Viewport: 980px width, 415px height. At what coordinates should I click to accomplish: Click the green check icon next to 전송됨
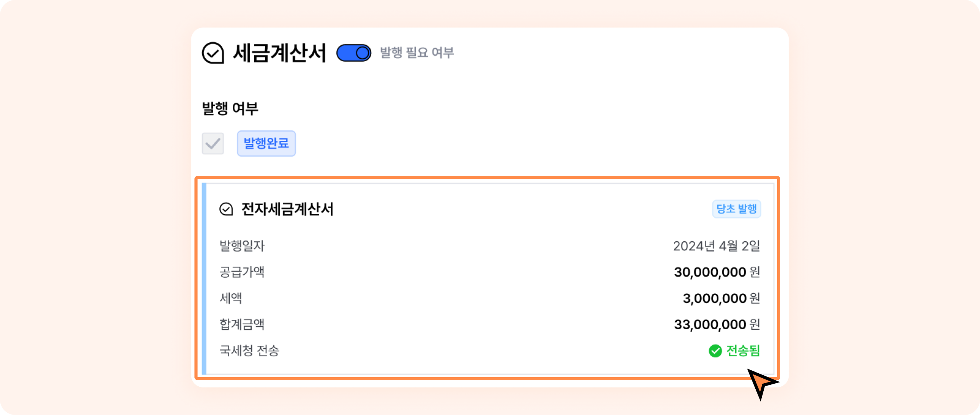point(715,351)
